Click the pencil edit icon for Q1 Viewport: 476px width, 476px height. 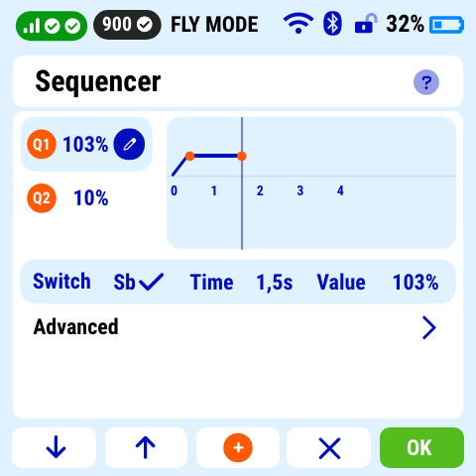click(x=129, y=144)
